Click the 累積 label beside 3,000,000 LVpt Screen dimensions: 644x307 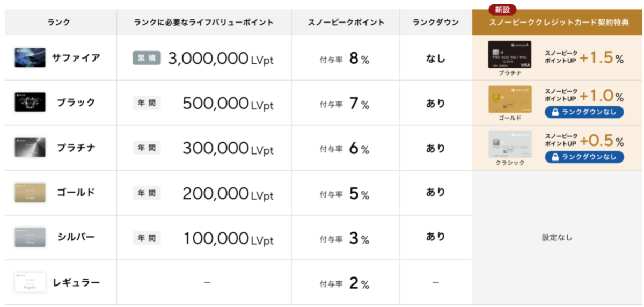(147, 58)
